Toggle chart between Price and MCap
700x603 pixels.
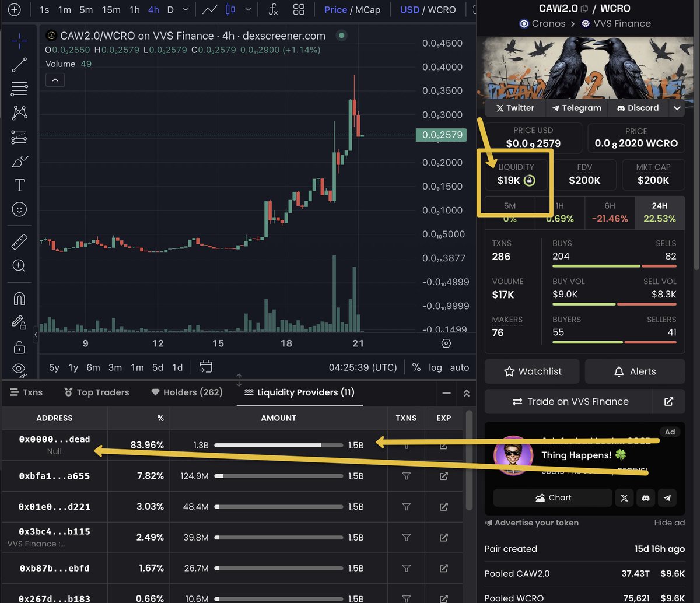pyautogui.click(x=352, y=10)
